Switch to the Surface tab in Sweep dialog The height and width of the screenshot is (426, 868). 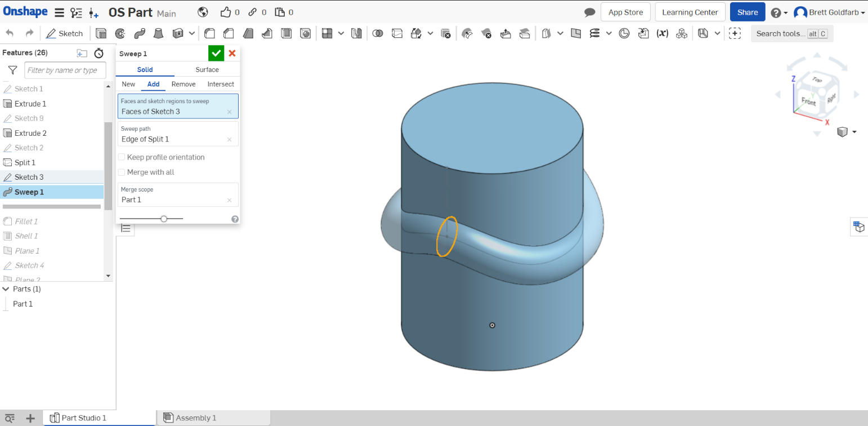207,69
